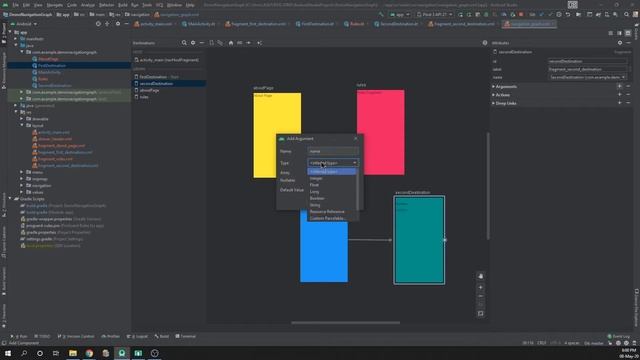Add a new action with plus icon
The height and width of the screenshot is (360, 640).
(x=620, y=95)
